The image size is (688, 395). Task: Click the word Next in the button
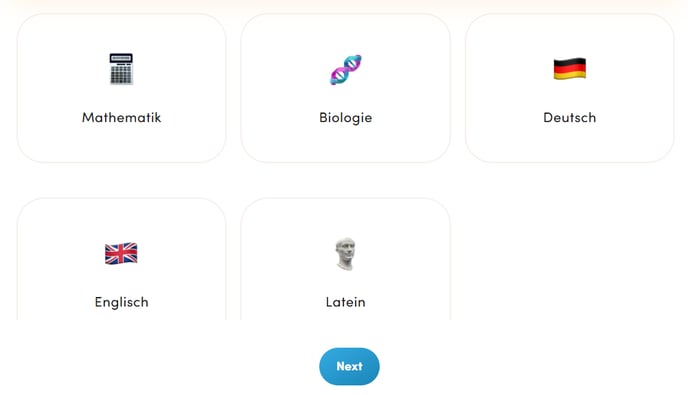point(349,366)
